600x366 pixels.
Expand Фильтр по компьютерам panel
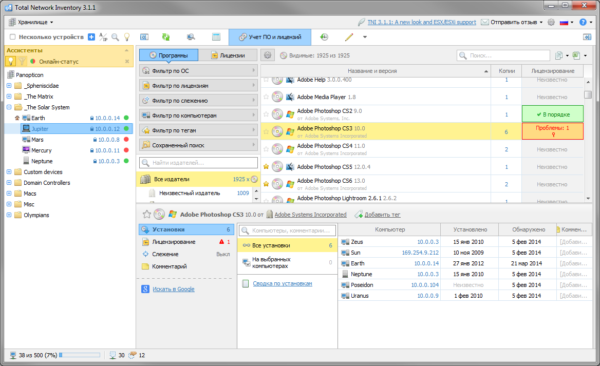pos(198,115)
